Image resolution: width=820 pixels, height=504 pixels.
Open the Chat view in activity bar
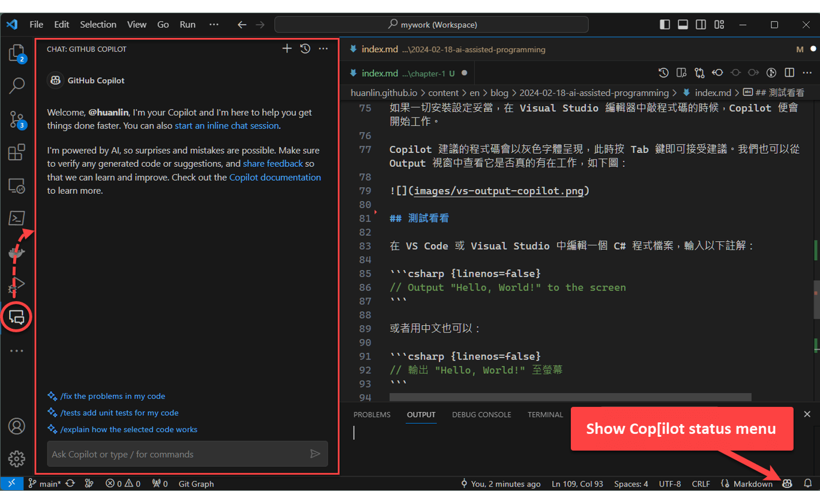coord(17,317)
